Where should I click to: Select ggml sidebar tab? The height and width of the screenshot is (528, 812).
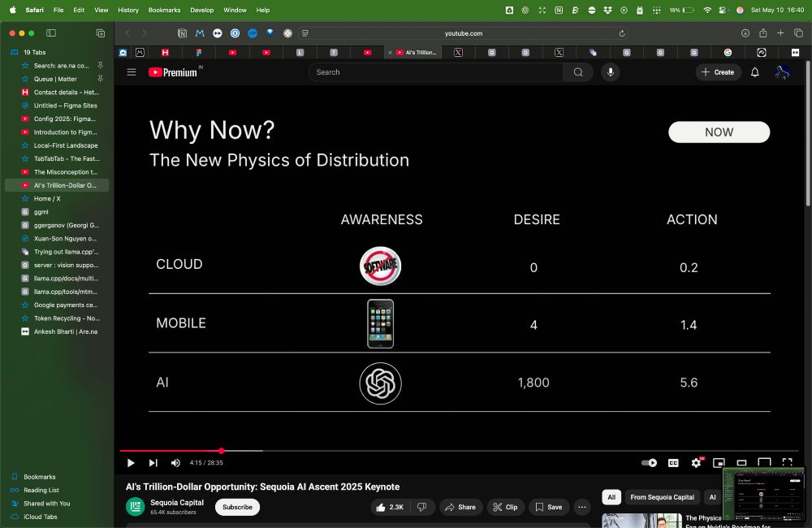[57, 212]
